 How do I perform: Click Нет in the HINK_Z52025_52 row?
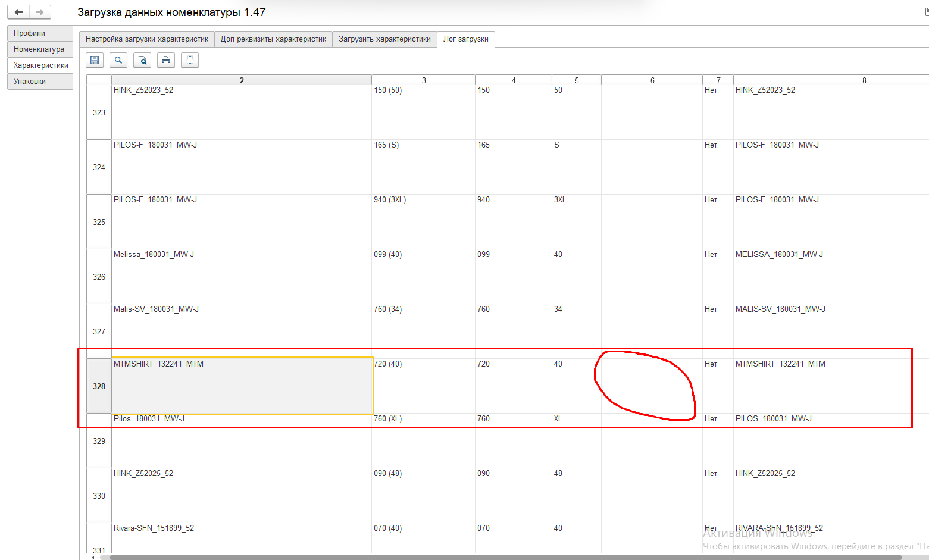point(718,496)
